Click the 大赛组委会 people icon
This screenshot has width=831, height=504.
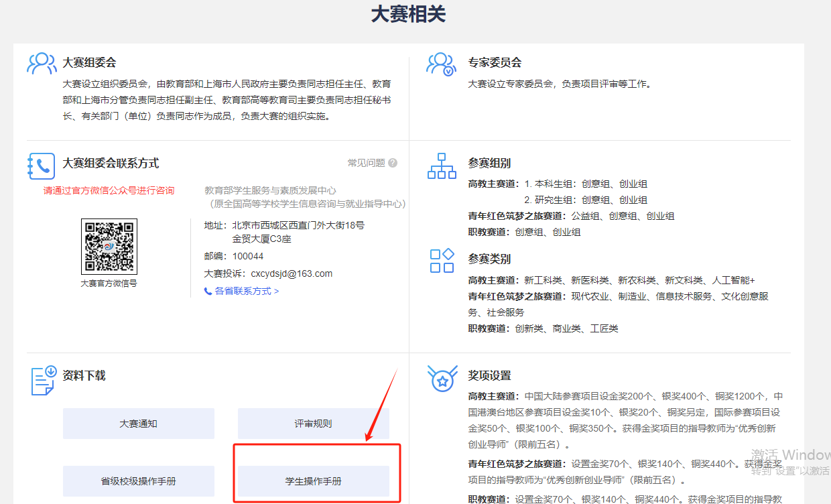42,64
